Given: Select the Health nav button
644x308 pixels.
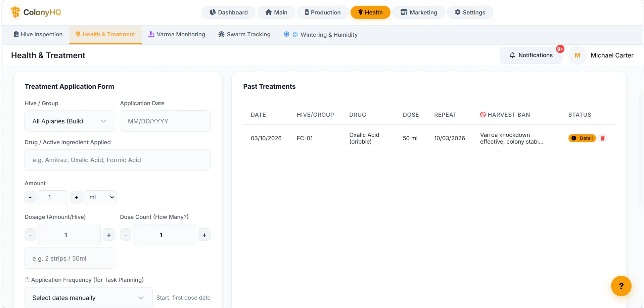Looking at the screenshot, I should tap(370, 12).
